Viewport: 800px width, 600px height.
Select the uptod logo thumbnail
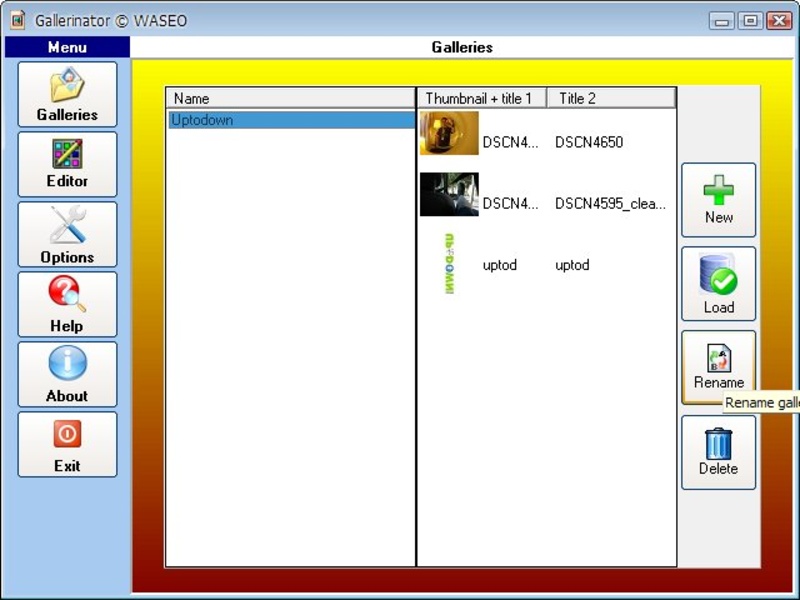(449, 264)
